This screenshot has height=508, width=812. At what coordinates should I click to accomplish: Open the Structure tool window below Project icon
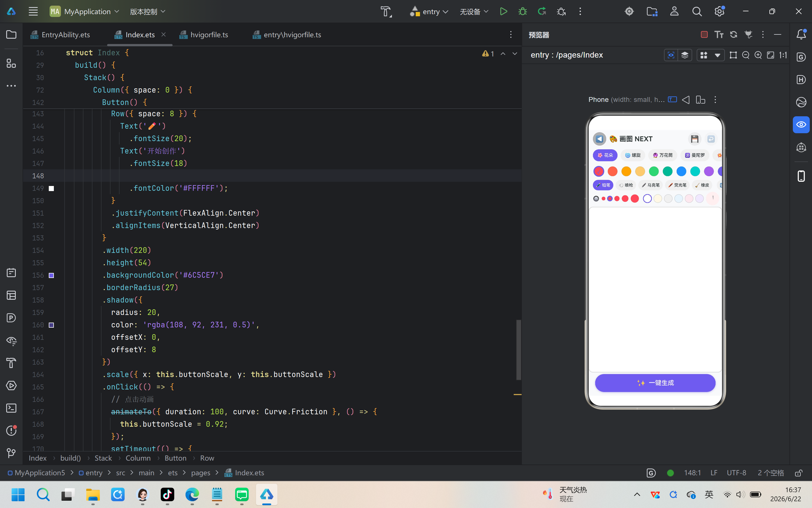pyautogui.click(x=11, y=63)
